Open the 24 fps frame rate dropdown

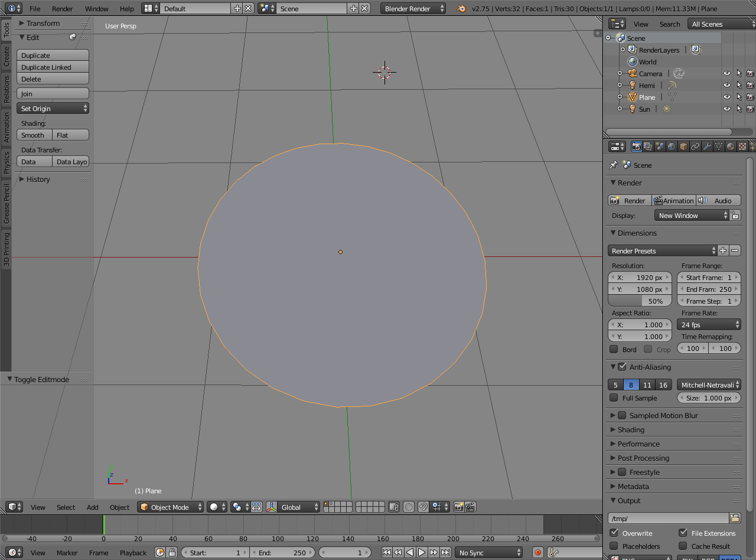(709, 324)
